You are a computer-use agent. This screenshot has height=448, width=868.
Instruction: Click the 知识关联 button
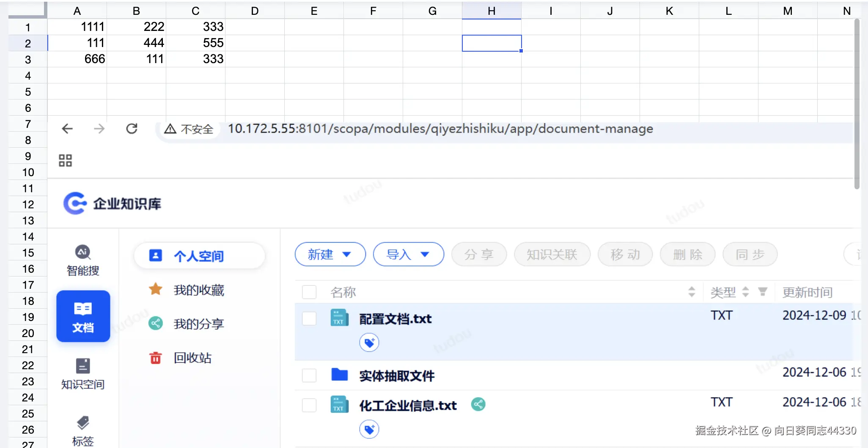[x=552, y=254]
